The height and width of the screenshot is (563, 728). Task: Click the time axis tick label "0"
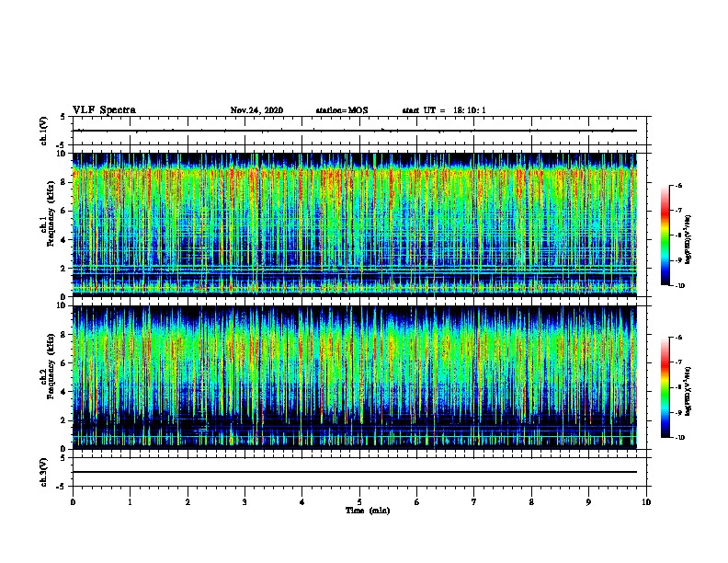(73, 502)
